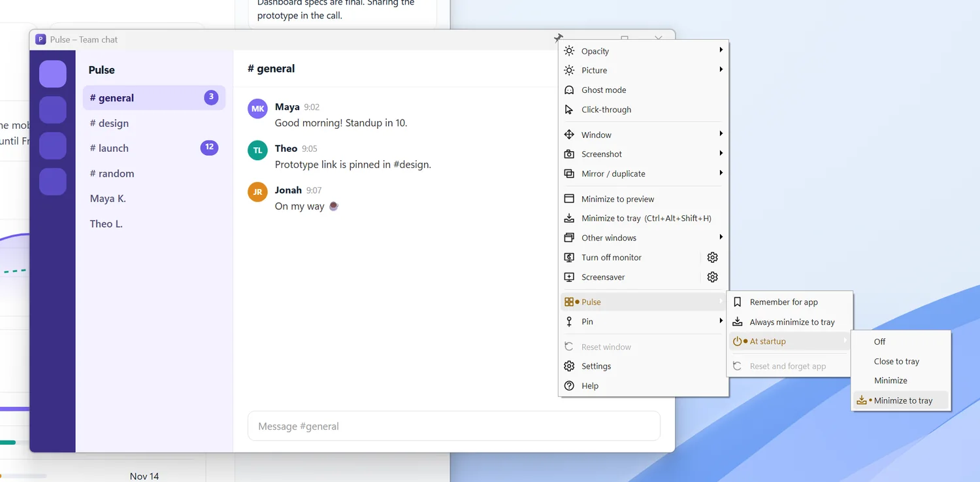This screenshot has width=980, height=482.
Task: Click the purple P app icon in the title bar
Action: 41,39
